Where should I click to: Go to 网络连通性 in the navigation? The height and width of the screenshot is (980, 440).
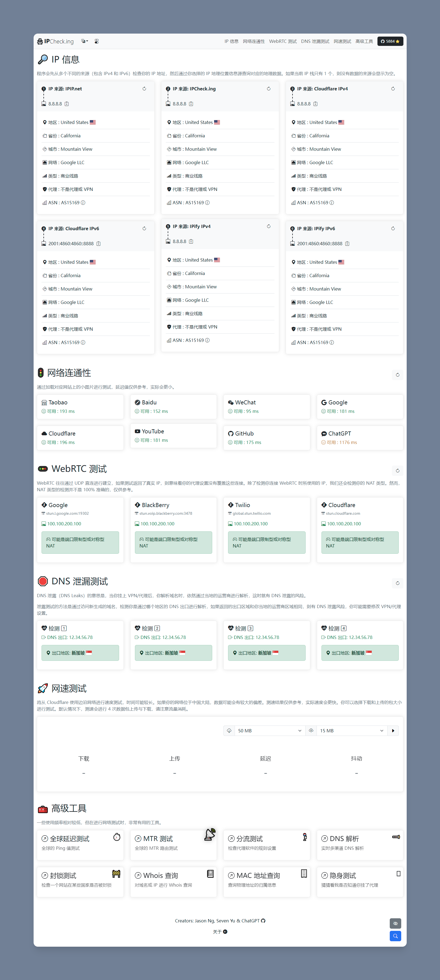click(254, 42)
